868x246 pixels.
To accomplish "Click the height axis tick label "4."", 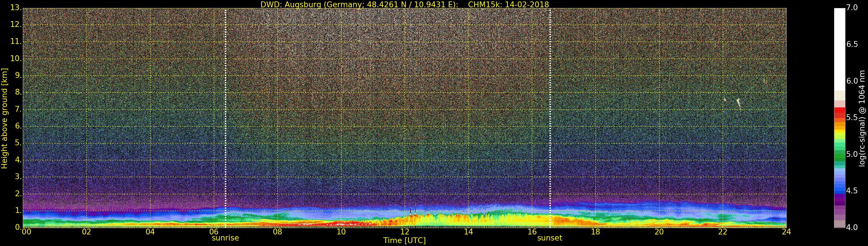I will 18,160.
